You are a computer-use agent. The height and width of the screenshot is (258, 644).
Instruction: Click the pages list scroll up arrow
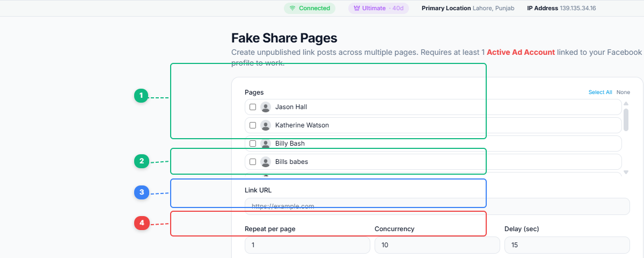pos(626,103)
